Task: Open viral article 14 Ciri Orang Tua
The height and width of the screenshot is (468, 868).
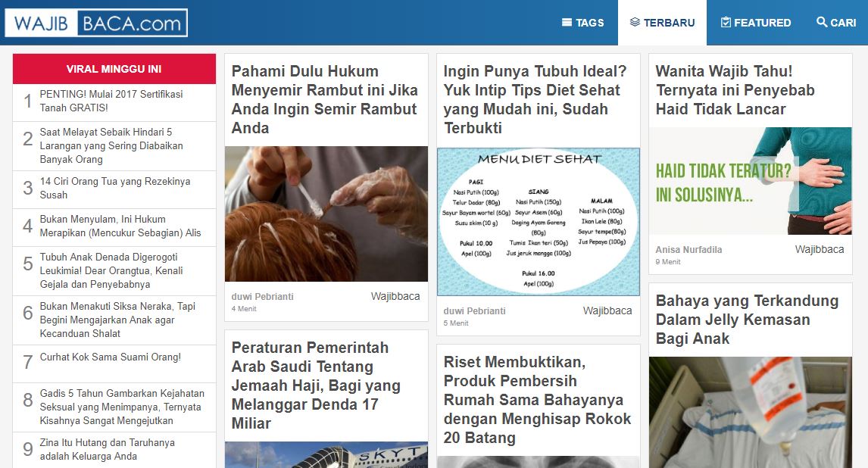Action: click(115, 188)
